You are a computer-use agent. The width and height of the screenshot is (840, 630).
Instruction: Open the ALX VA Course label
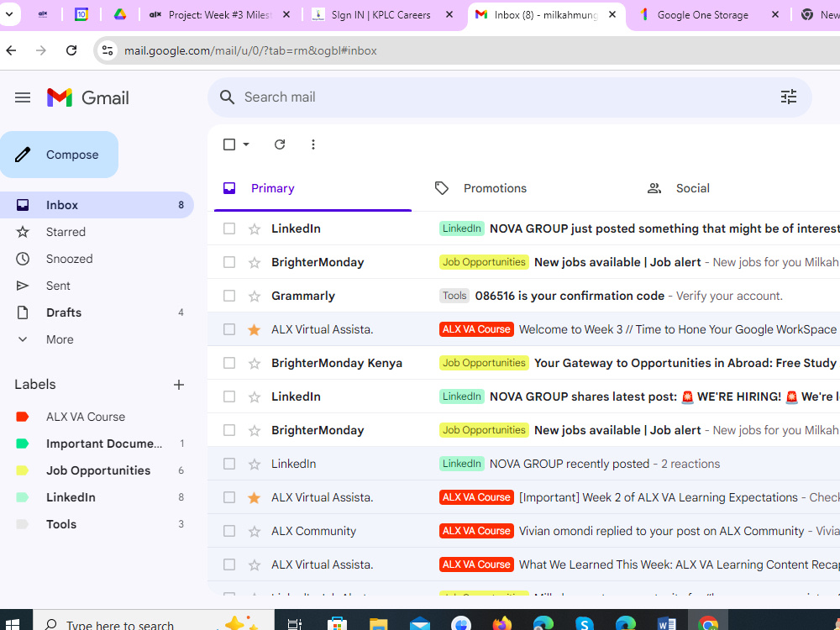pos(86,417)
